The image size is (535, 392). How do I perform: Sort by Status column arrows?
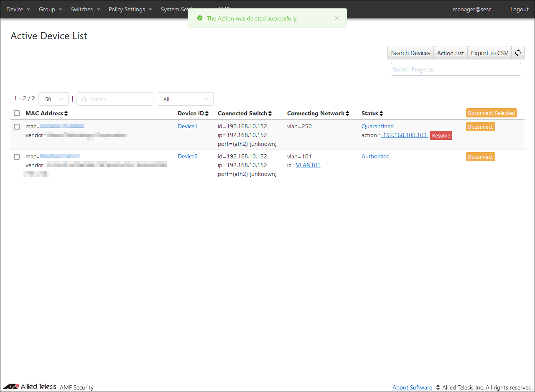click(381, 114)
